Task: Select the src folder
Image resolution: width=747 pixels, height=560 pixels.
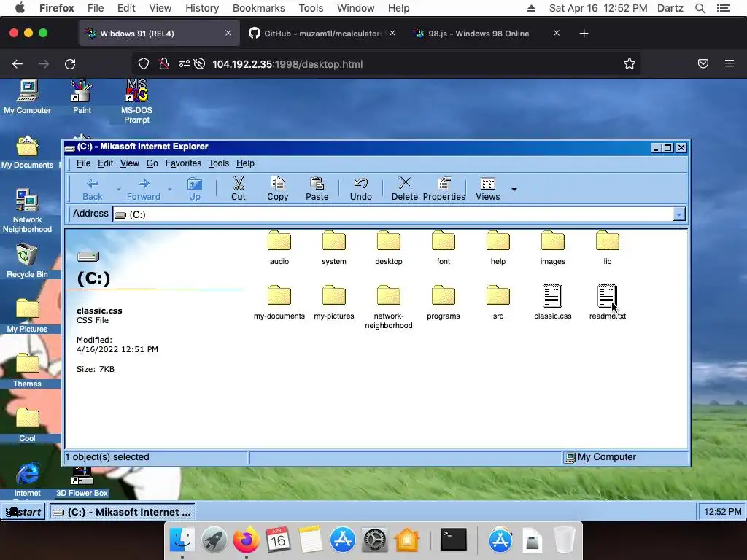Action: (498, 303)
